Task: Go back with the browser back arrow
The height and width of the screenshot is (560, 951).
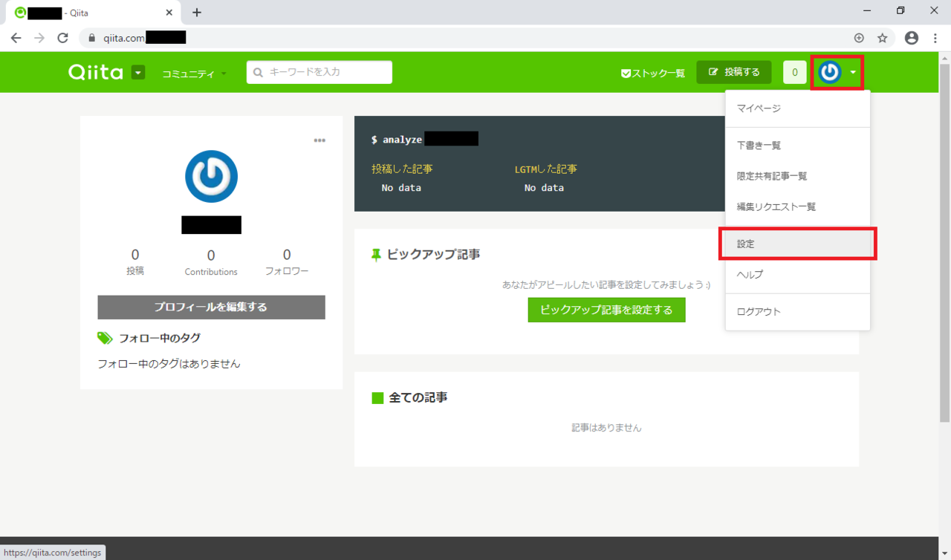Action: (x=16, y=38)
